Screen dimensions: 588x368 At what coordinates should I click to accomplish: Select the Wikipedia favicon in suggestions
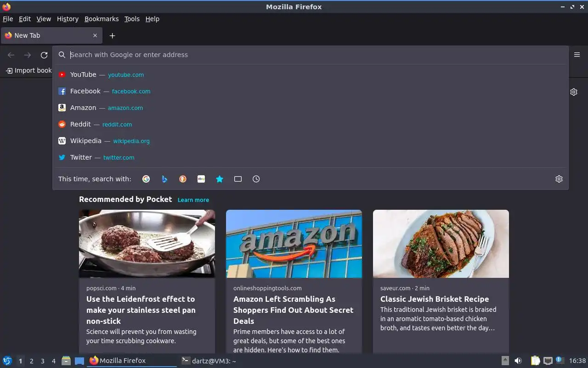tap(62, 141)
